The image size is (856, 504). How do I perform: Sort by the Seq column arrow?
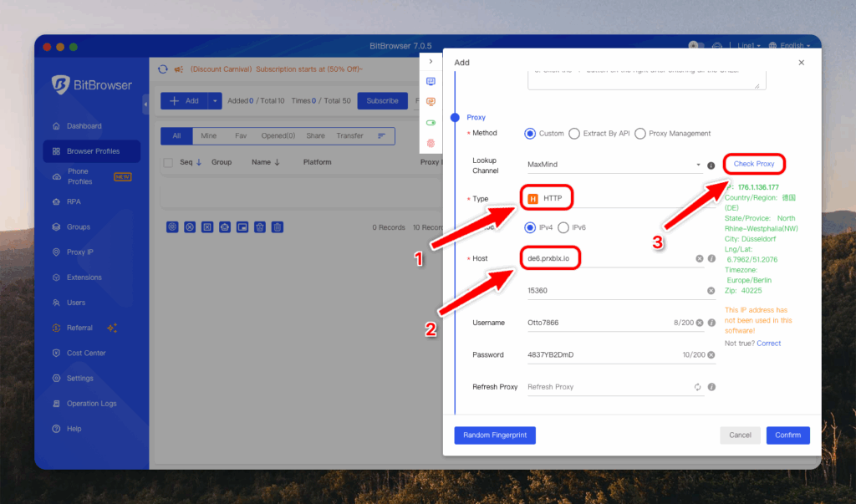click(199, 162)
